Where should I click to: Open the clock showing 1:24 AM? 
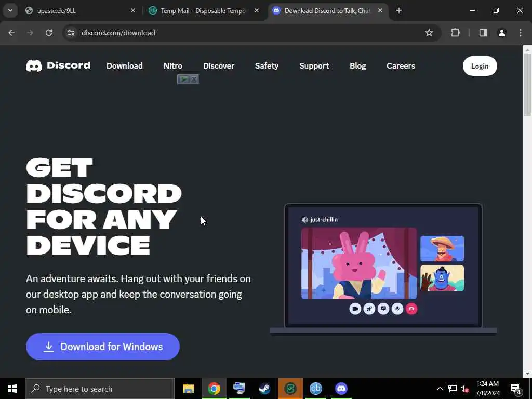[x=487, y=389]
